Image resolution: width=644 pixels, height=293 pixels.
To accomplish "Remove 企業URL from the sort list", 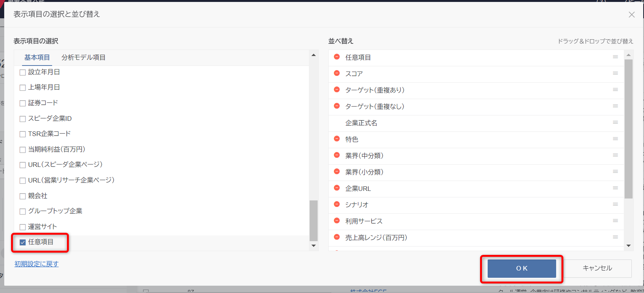I will [x=337, y=188].
